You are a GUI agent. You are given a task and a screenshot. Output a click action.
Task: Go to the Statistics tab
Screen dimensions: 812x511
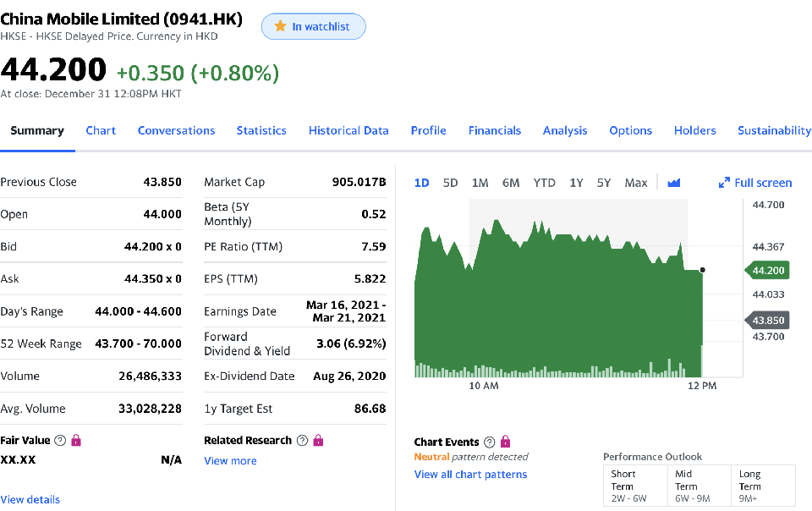coord(261,130)
